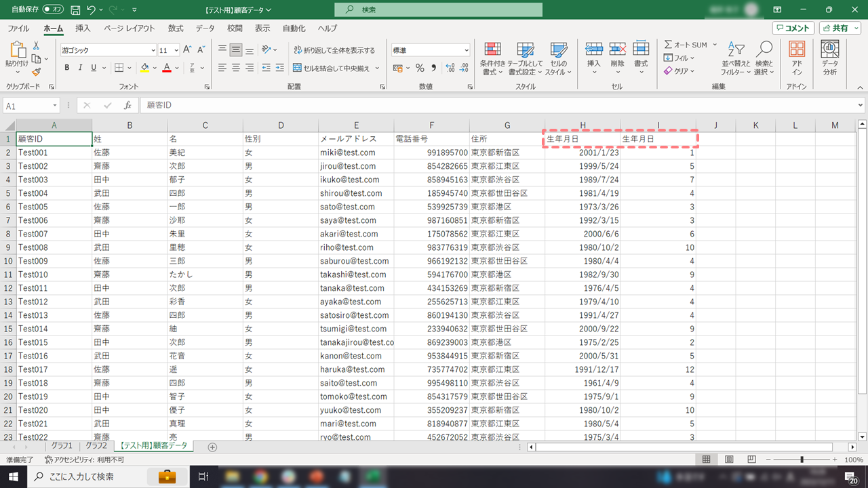This screenshot has height=488, width=868.
Task: Click the Format cells icon
Action: pos(641,49)
